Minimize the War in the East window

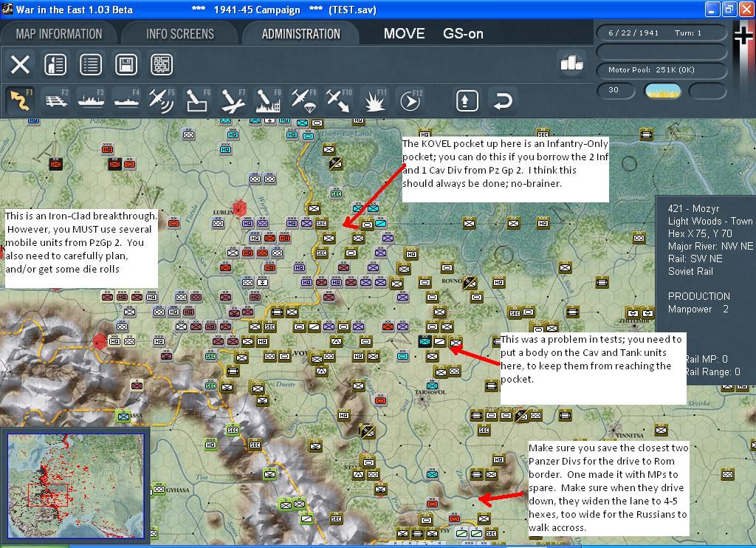[x=712, y=9]
